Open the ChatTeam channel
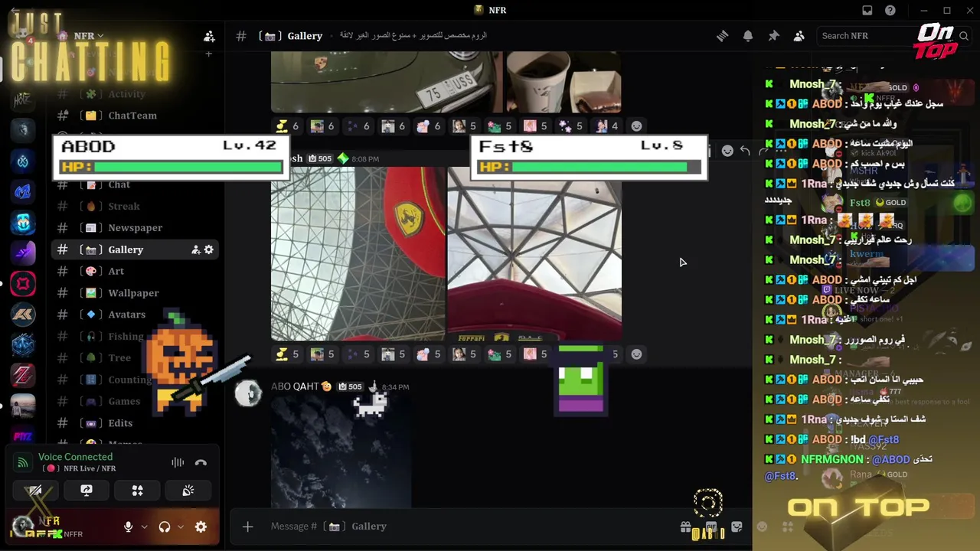Image resolution: width=980 pixels, height=551 pixels. (136, 116)
